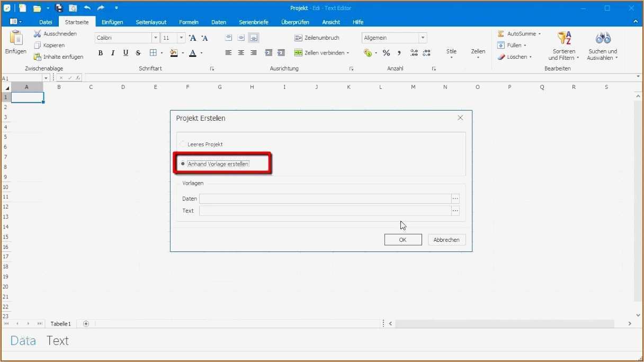Copy selection with Kopieren
This screenshot has height=362, width=644.
coord(49,45)
